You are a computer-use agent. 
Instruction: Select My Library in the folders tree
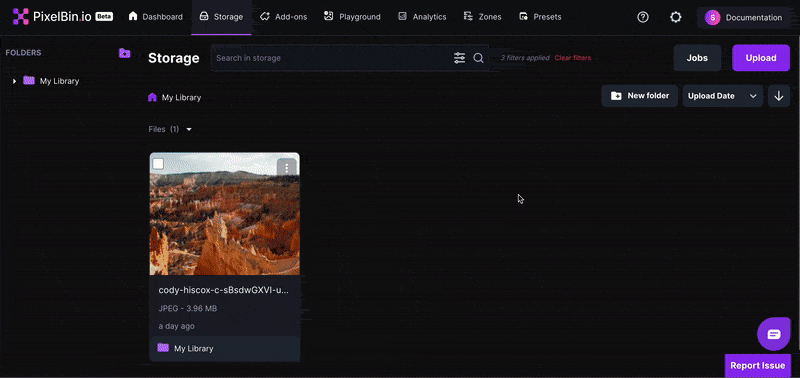coord(59,81)
